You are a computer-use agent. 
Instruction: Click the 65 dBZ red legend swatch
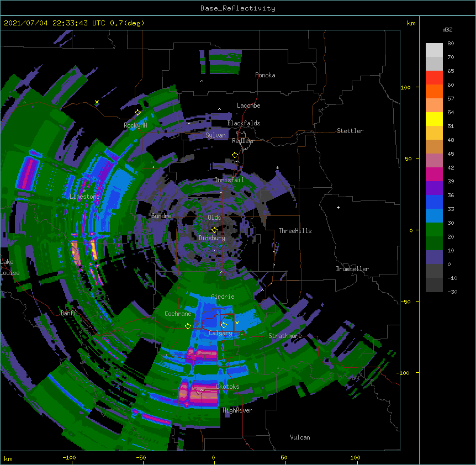[434, 78]
